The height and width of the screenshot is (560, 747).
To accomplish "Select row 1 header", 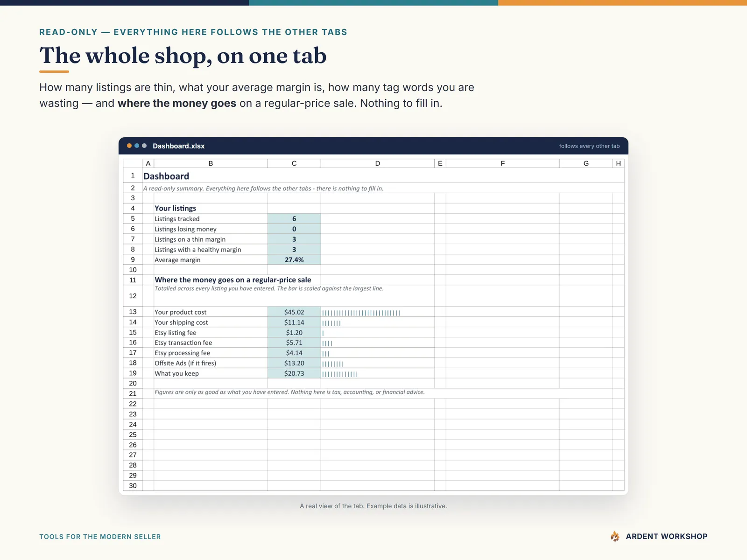I will click(x=133, y=175).
